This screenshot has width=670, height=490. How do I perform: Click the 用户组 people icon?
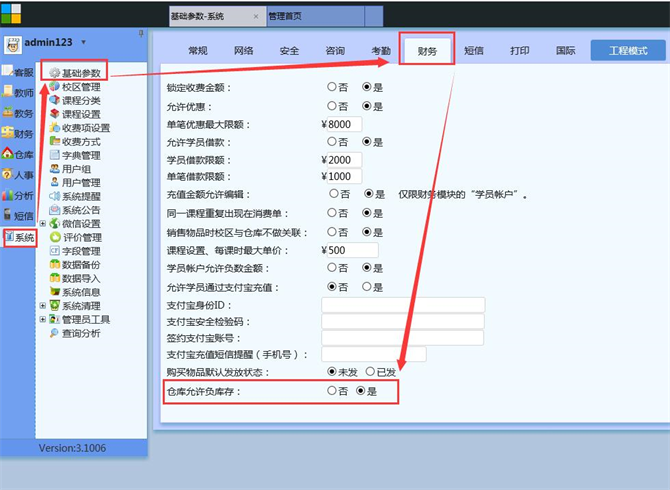[54, 168]
